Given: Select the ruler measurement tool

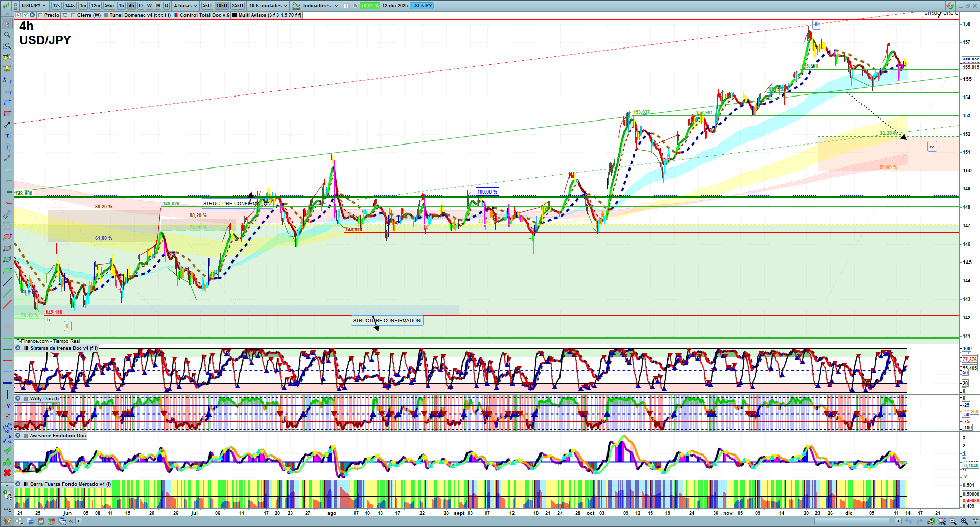Looking at the screenshot, I should point(7,214).
